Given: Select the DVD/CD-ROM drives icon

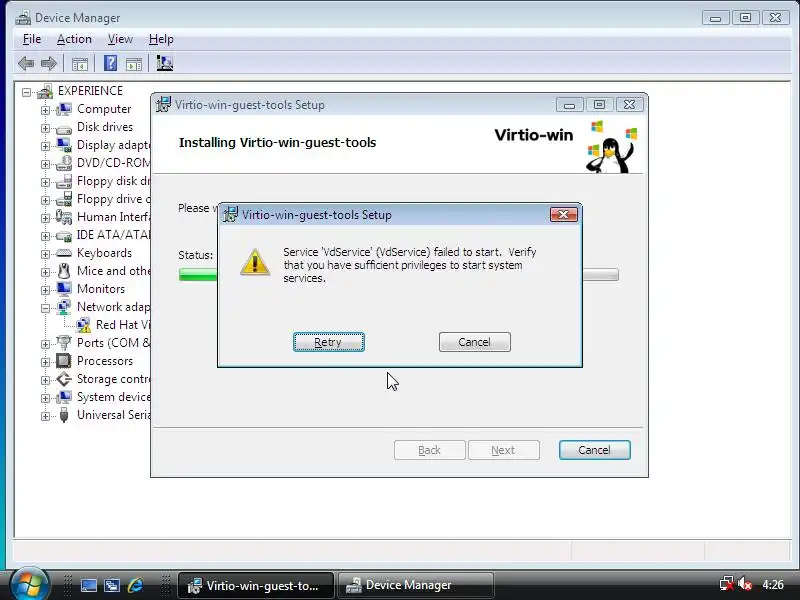Looking at the screenshot, I should point(64,163).
